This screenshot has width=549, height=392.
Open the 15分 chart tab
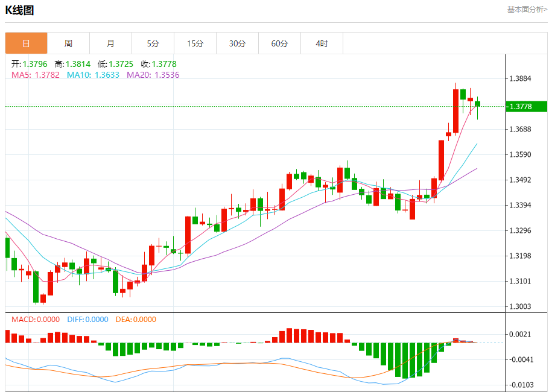click(x=195, y=43)
